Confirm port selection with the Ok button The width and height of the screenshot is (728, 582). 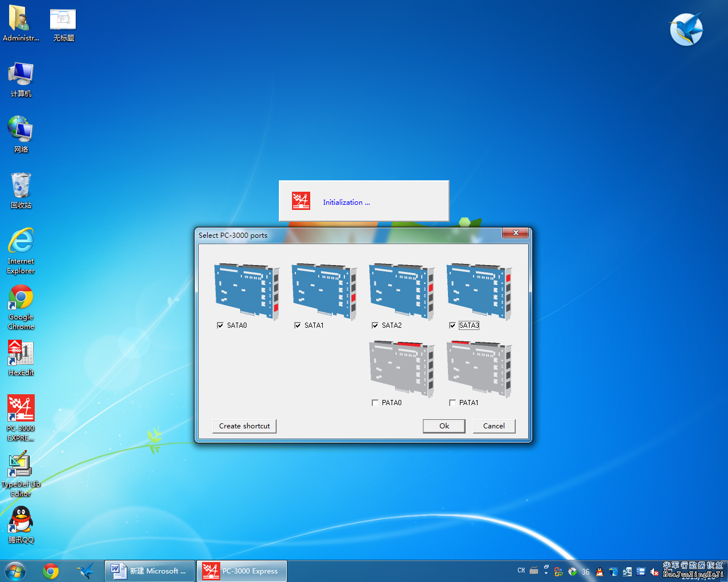pos(444,426)
